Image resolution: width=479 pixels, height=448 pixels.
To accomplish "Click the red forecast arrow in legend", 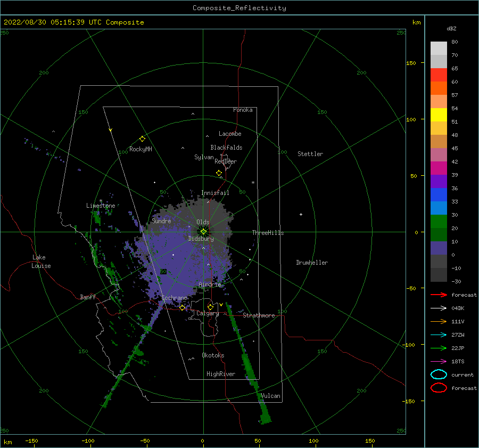I will pos(439,295).
